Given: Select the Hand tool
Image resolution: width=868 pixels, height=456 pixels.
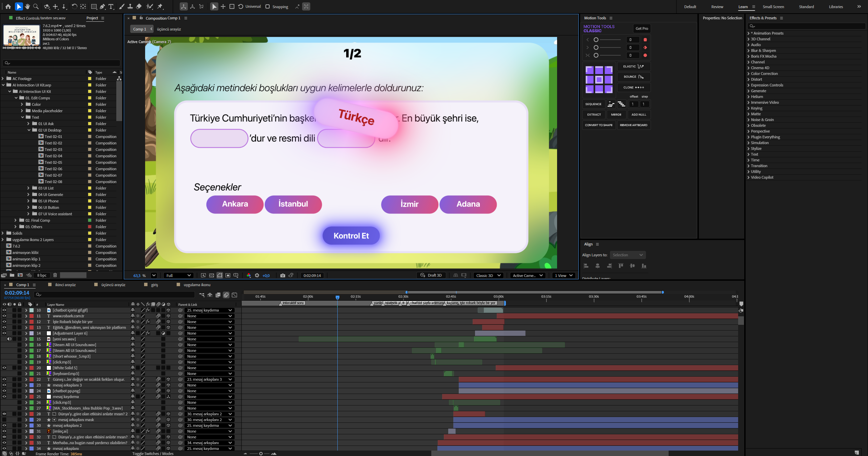Looking at the screenshot, I should [x=27, y=6].
